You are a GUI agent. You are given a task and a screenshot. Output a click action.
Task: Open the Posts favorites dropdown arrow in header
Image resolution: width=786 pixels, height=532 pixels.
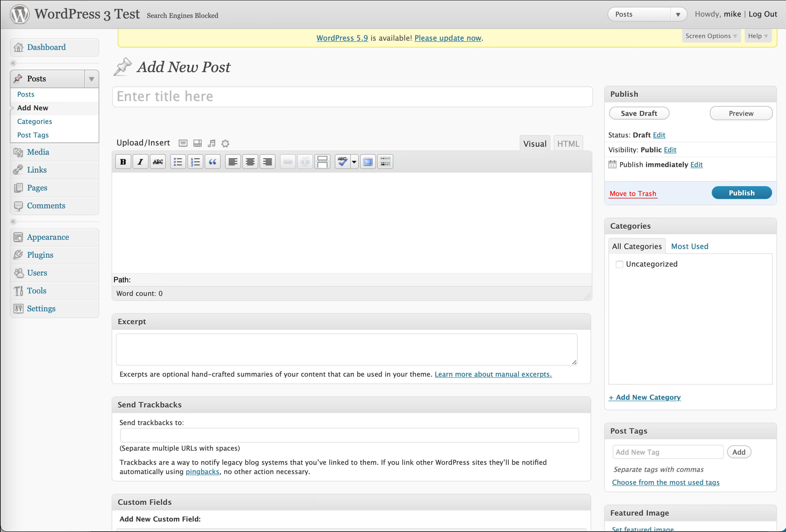tap(678, 14)
